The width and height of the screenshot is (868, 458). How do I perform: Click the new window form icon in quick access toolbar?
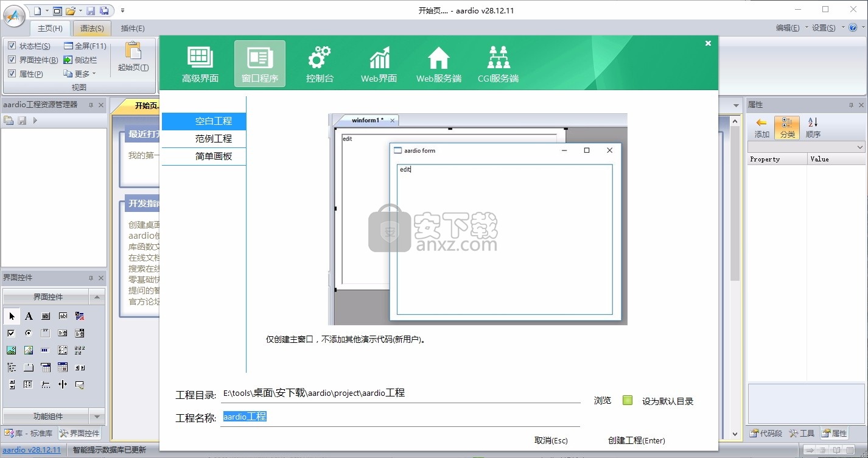[x=57, y=11]
